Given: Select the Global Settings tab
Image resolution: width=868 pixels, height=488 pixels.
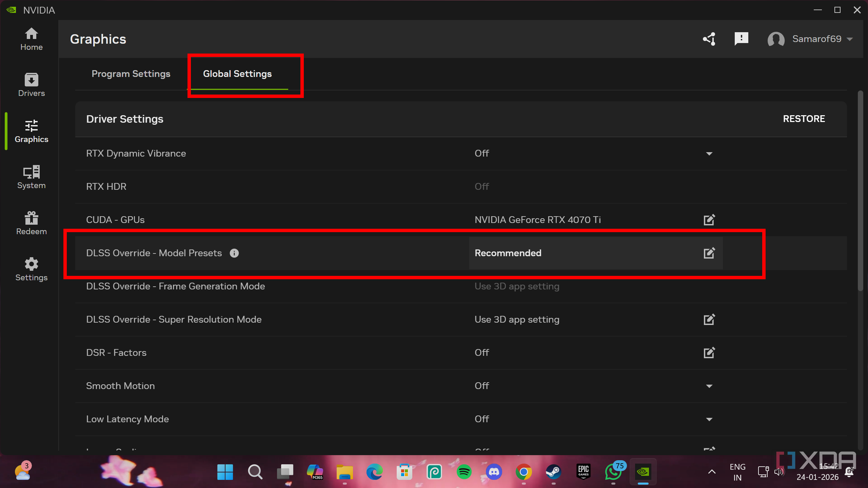Looking at the screenshot, I should point(237,74).
